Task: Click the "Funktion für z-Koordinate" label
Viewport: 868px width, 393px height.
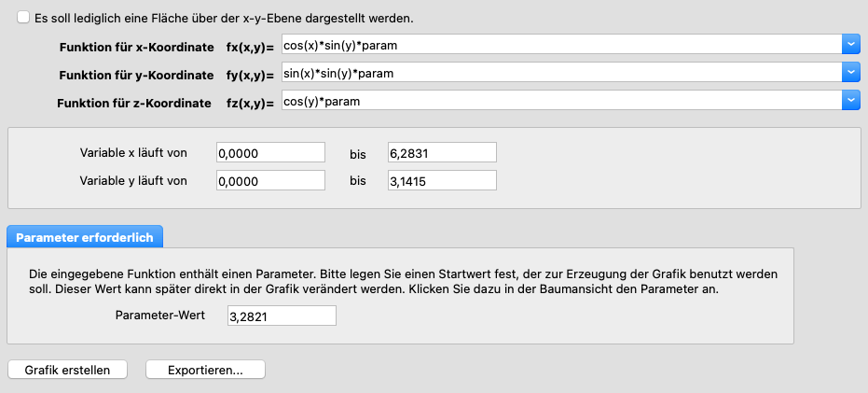Action: click(135, 102)
